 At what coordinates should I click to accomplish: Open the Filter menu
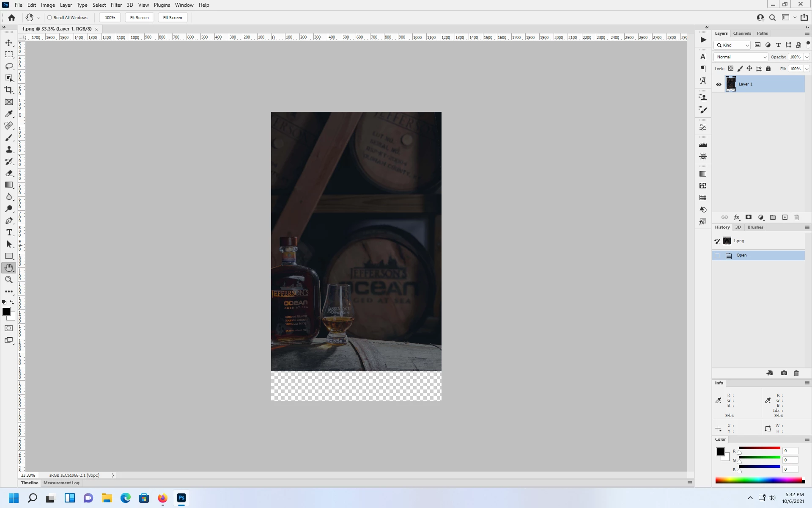pos(116,5)
